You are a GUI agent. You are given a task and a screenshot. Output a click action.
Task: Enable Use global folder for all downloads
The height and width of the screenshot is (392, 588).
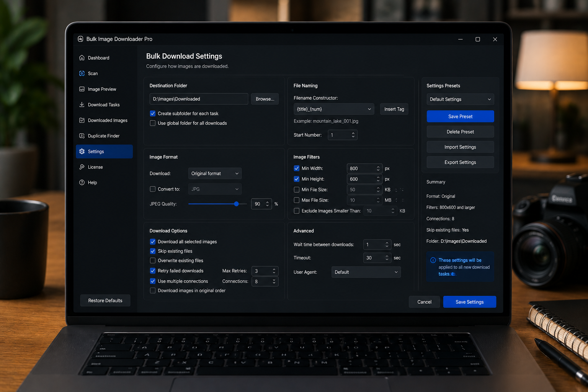153,123
